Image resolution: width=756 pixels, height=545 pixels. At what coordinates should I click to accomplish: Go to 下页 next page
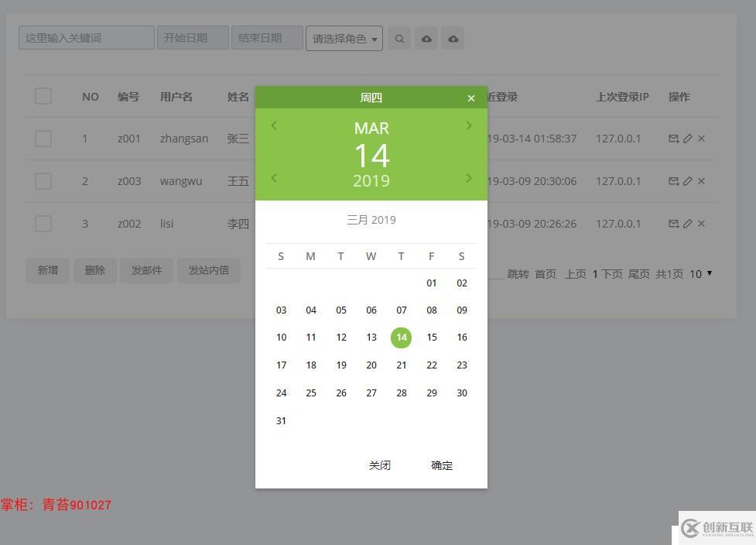[612, 274]
